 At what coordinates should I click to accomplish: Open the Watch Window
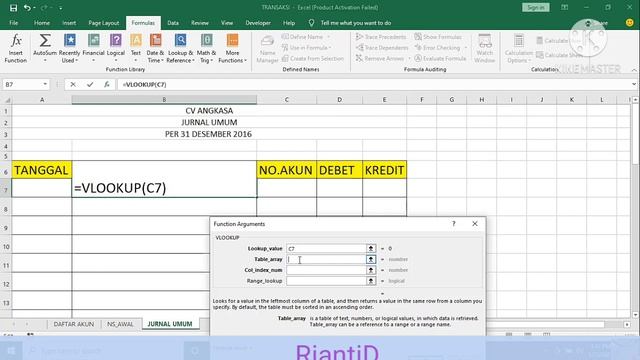click(484, 49)
